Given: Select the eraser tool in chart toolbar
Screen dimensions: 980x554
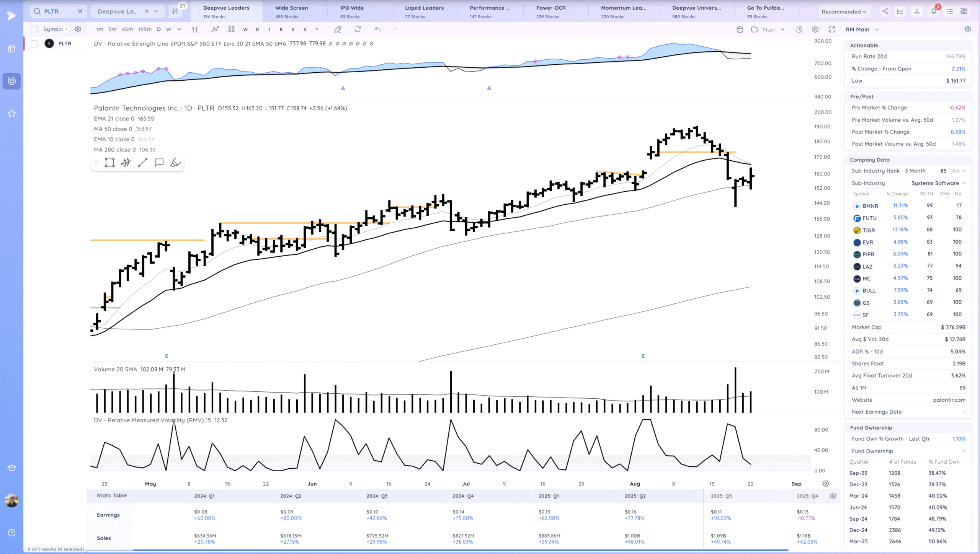Looking at the screenshot, I should 338,29.
